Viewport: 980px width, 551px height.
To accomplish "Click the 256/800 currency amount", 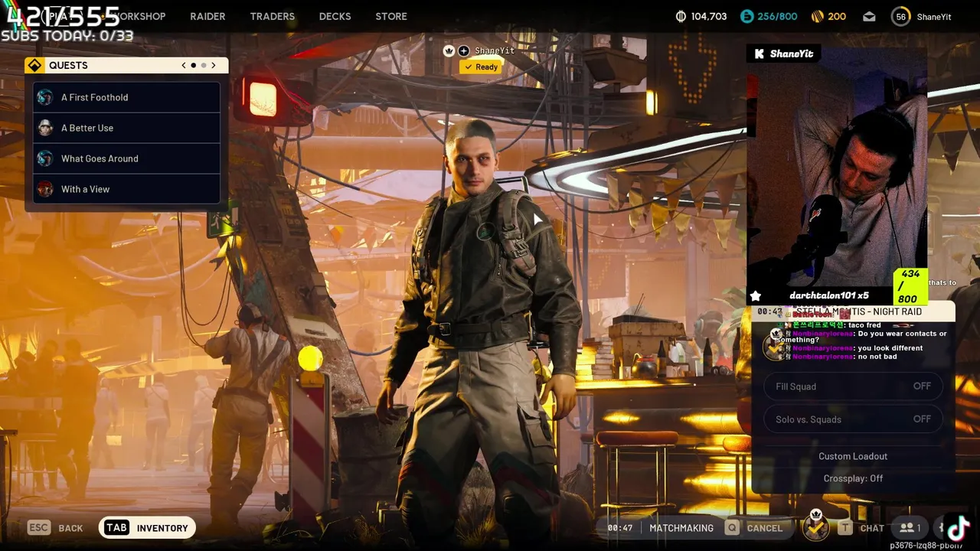I will click(777, 16).
